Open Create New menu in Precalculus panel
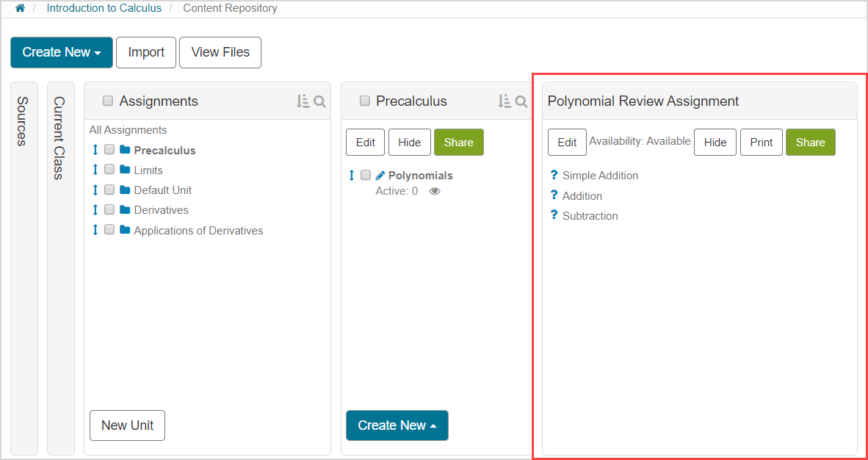This screenshot has width=868, height=460. coord(397,425)
